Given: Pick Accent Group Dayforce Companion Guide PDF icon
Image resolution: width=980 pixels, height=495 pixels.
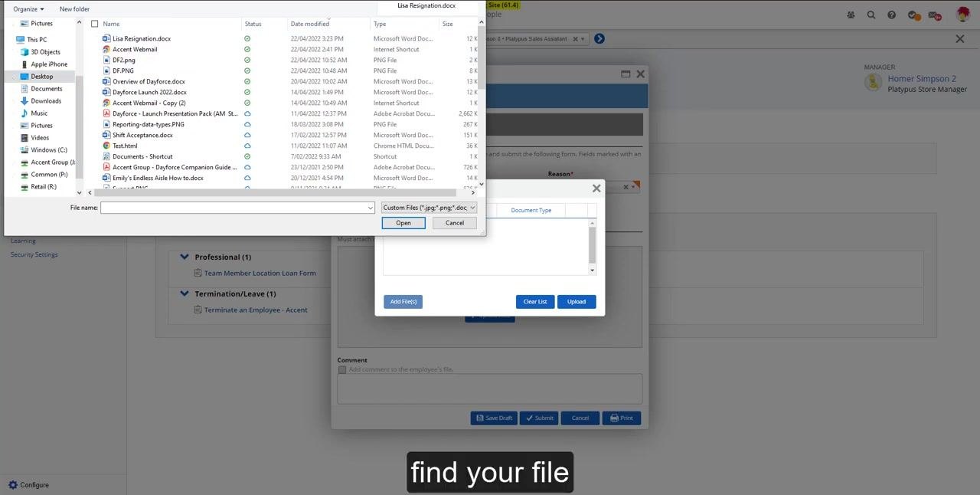Looking at the screenshot, I should [106, 167].
